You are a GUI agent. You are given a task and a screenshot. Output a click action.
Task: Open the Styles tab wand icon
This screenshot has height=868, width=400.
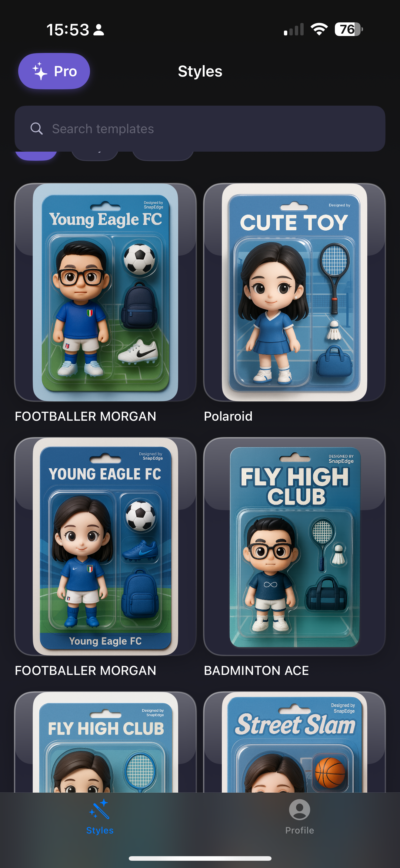pos(99,809)
